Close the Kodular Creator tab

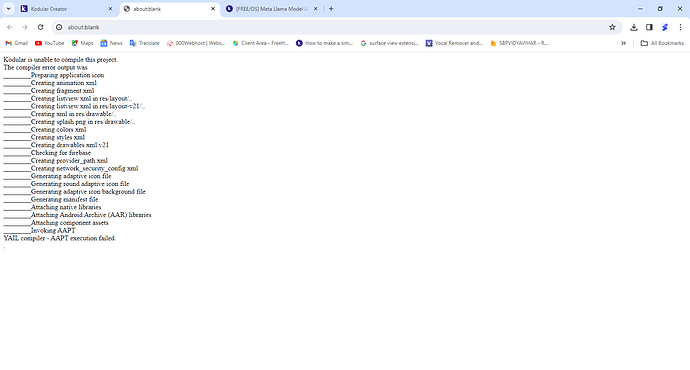click(x=110, y=9)
